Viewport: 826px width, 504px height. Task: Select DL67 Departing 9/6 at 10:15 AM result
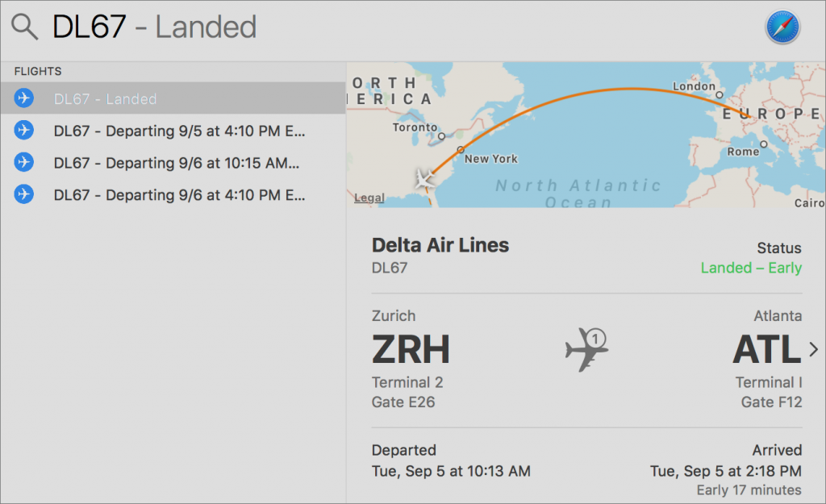coord(173,162)
